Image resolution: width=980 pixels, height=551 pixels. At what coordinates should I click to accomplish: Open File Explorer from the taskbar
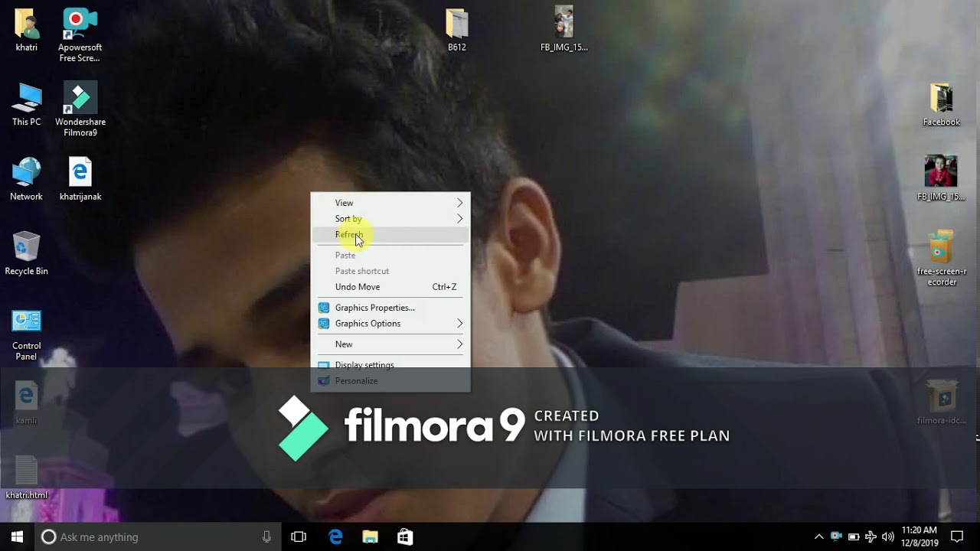(x=371, y=536)
